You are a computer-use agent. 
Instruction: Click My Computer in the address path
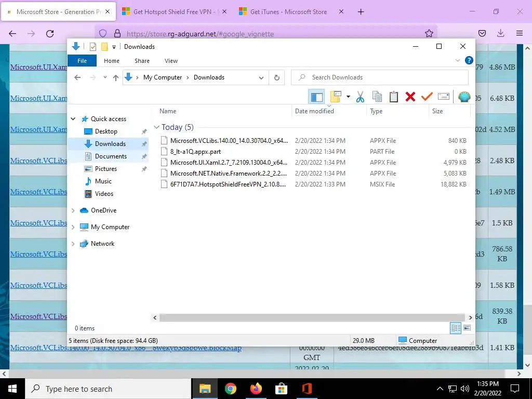click(163, 77)
